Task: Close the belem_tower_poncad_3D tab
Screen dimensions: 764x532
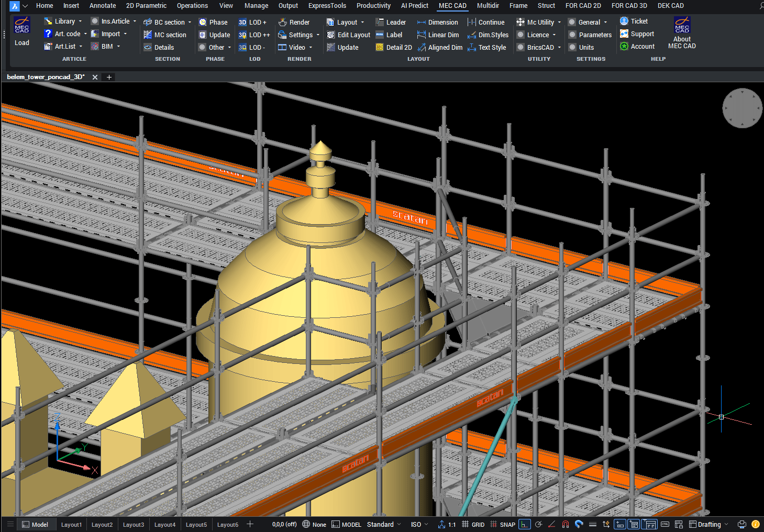Action: click(95, 77)
